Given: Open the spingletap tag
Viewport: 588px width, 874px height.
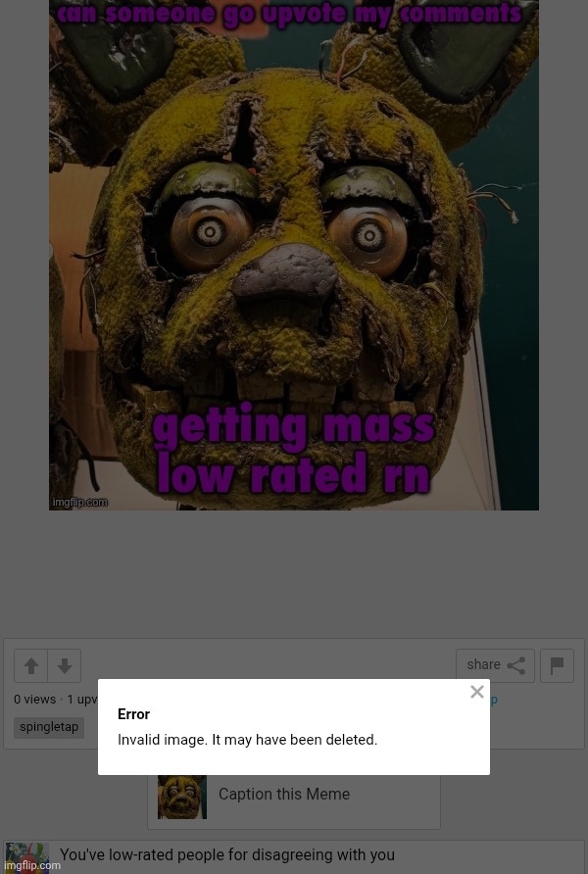Looking at the screenshot, I should point(49,727).
